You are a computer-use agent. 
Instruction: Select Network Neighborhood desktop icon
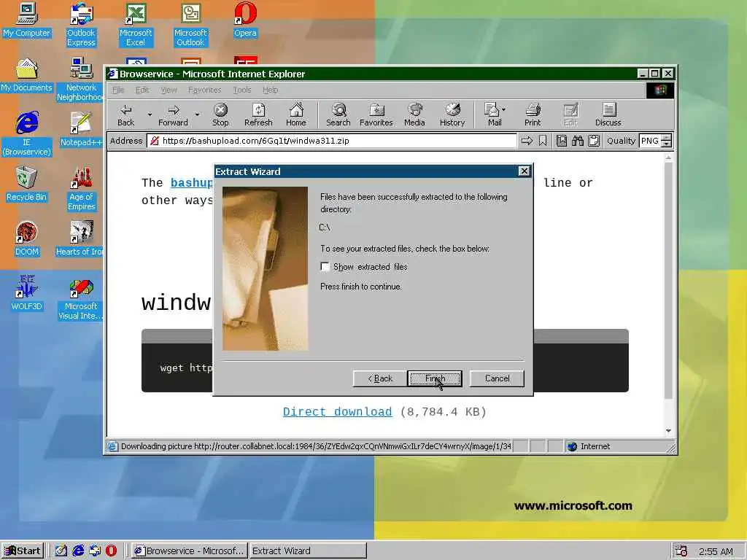pos(81,79)
